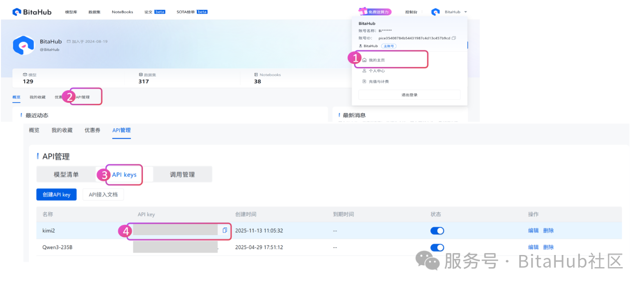Switch to 概览 tab in lower panel
644x287 pixels.
pos(34,130)
